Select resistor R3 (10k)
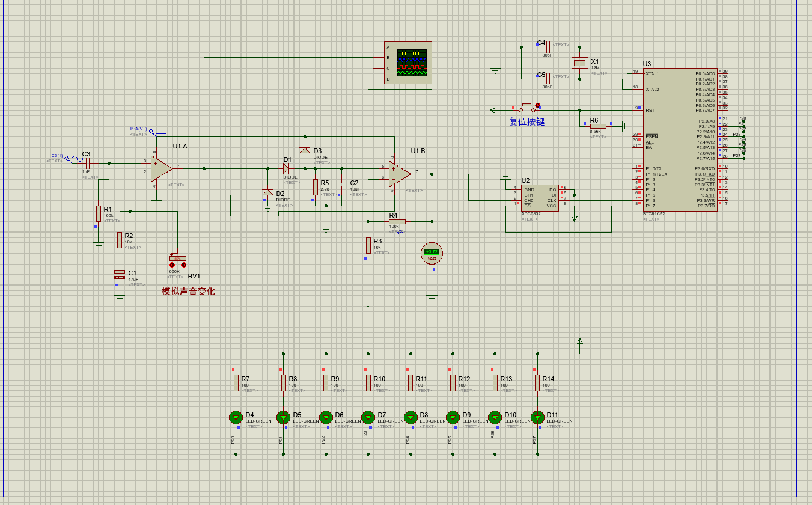This screenshot has height=505, width=812. pos(368,245)
